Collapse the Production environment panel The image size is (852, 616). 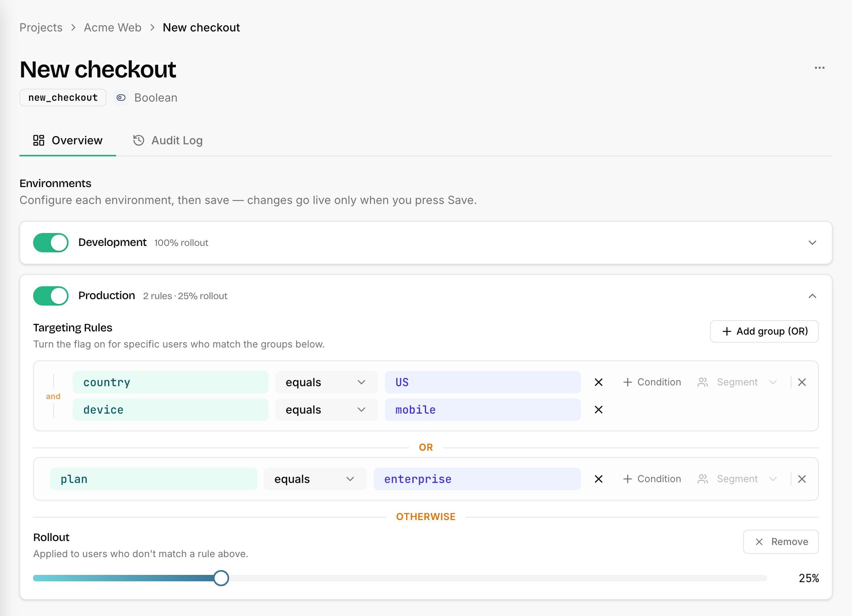(812, 296)
